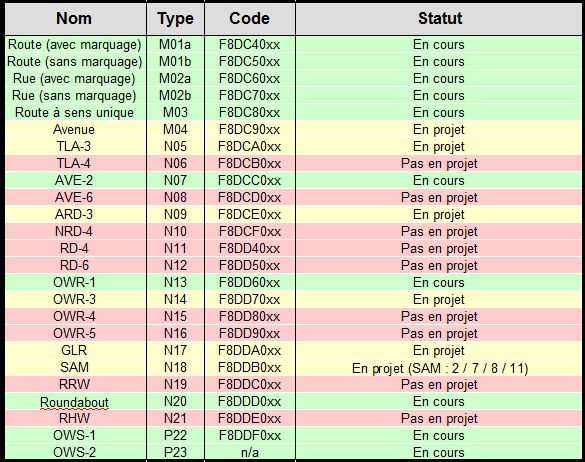Select the Statut column header
This screenshot has height=462, width=585.
click(439, 19)
